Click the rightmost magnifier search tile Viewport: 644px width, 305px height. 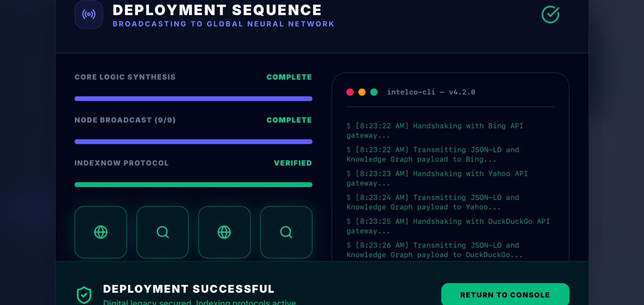[x=286, y=232]
